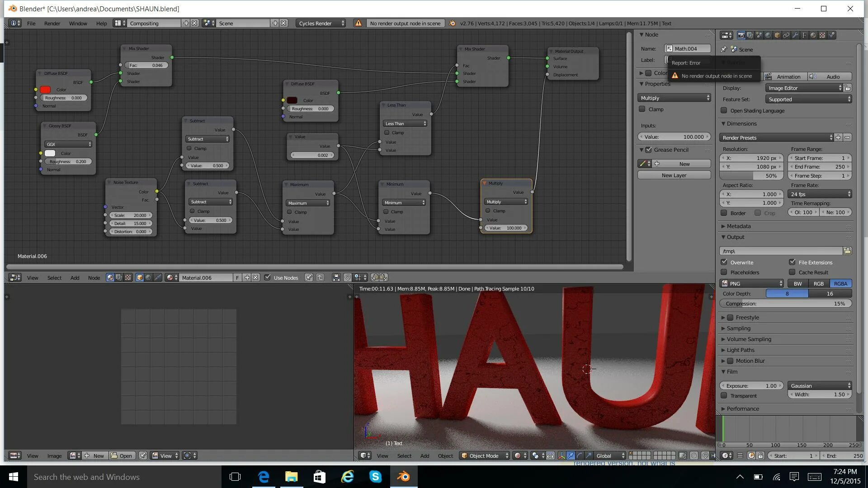868x488 pixels.
Task: Browse the output folder icon
Action: pyautogui.click(x=847, y=251)
